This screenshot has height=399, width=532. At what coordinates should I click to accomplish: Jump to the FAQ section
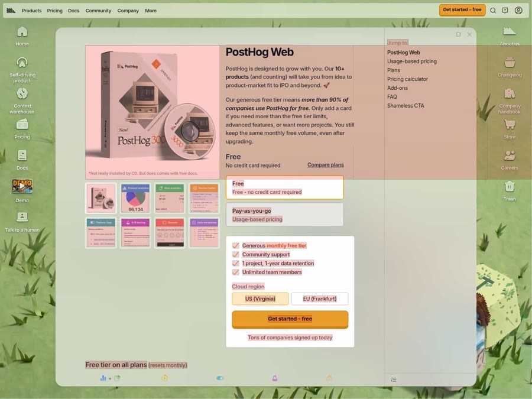(x=392, y=97)
